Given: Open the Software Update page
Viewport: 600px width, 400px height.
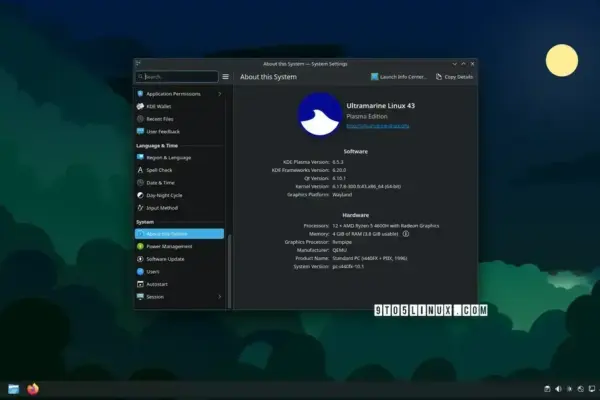Looking at the screenshot, I should tap(179, 259).
